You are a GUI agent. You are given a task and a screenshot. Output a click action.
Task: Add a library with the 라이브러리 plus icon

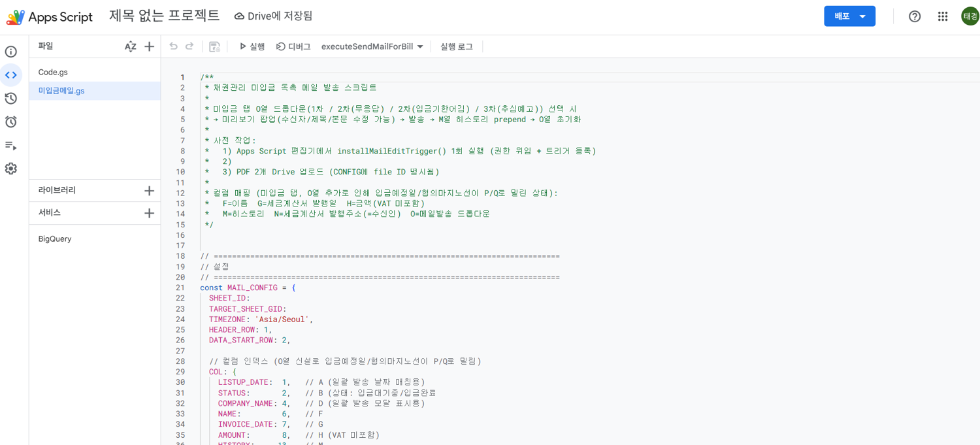click(x=149, y=191)
